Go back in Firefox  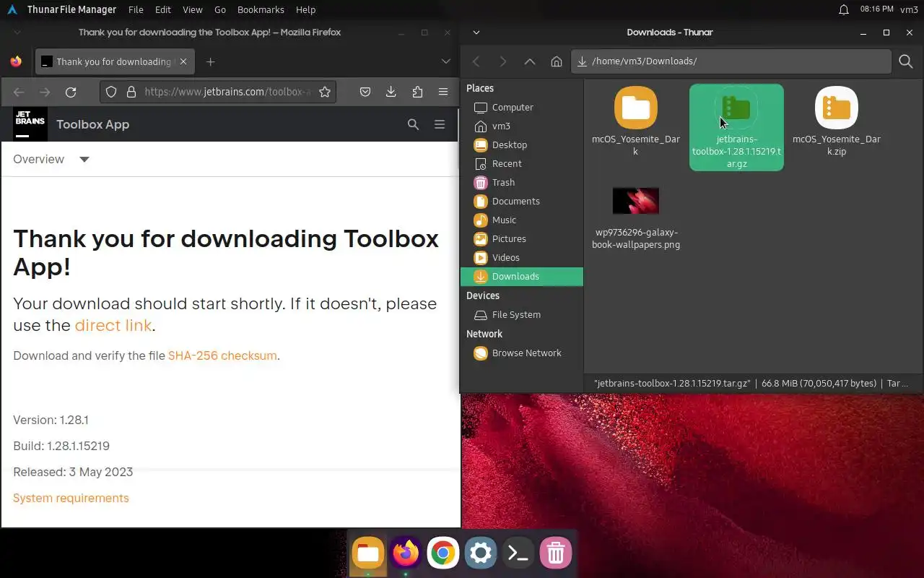point(19,92)
